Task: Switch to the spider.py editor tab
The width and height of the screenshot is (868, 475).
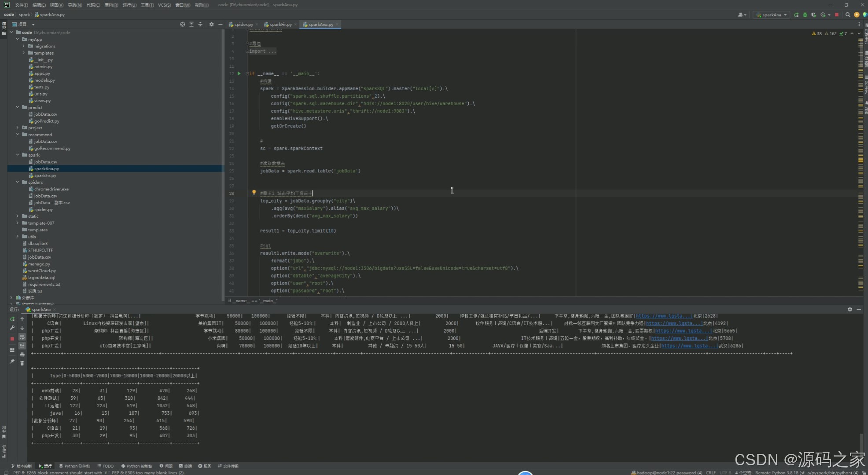Action: coord(243,24)
